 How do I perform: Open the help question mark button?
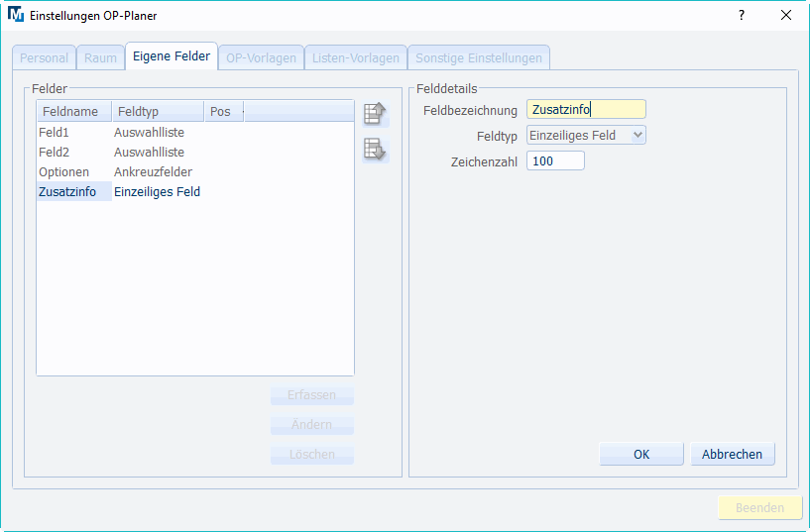tap(742, 15)
